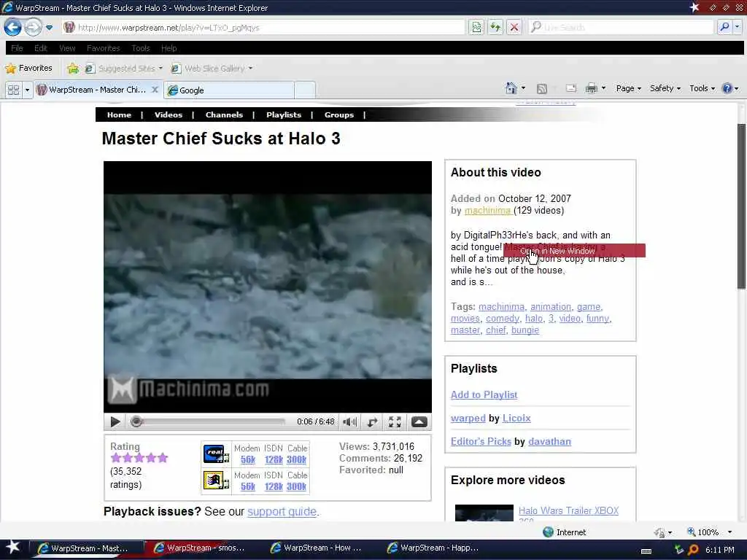Image resolution: width=747 pixels, height=560 pixels.
Task: Click the Halo Wars Trailer XBOX link
Action: [x=568, y=510]
